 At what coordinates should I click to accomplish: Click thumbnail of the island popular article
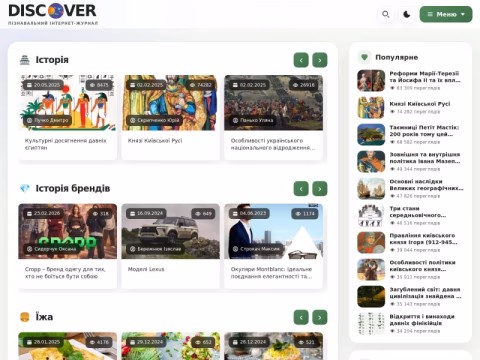pos(371,134)
